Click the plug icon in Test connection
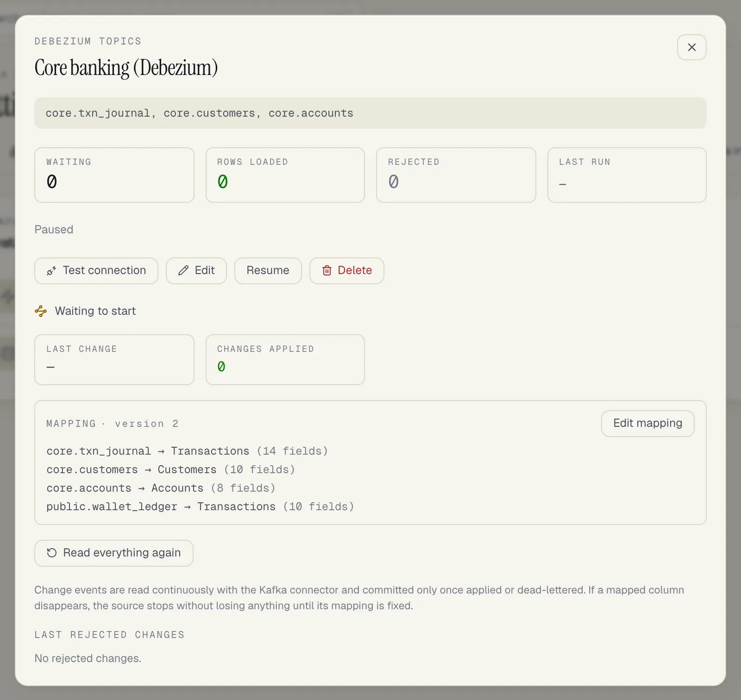The width and height of the screenshot is (741, 700). click(x=51, y=271)
